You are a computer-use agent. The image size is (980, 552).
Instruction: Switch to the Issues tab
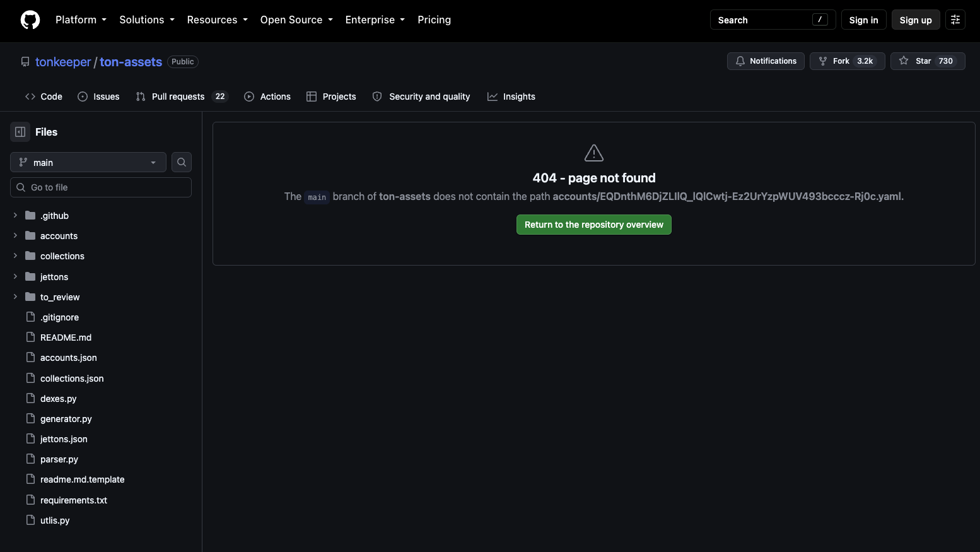98,97
